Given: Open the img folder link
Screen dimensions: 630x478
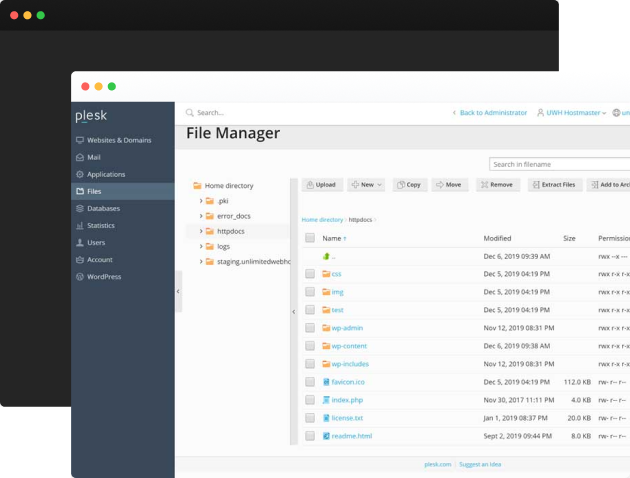Looking at the screenshot, I should 338,292.
